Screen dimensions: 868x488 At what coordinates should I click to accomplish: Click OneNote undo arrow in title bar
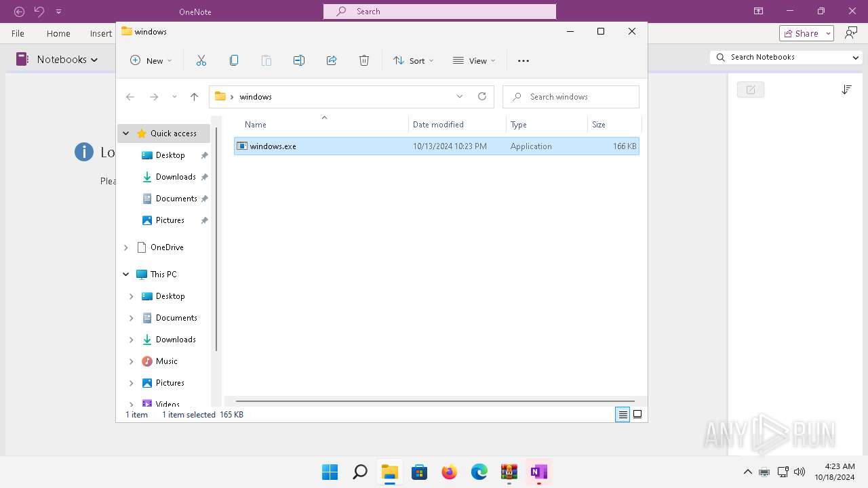coord(39,12)
